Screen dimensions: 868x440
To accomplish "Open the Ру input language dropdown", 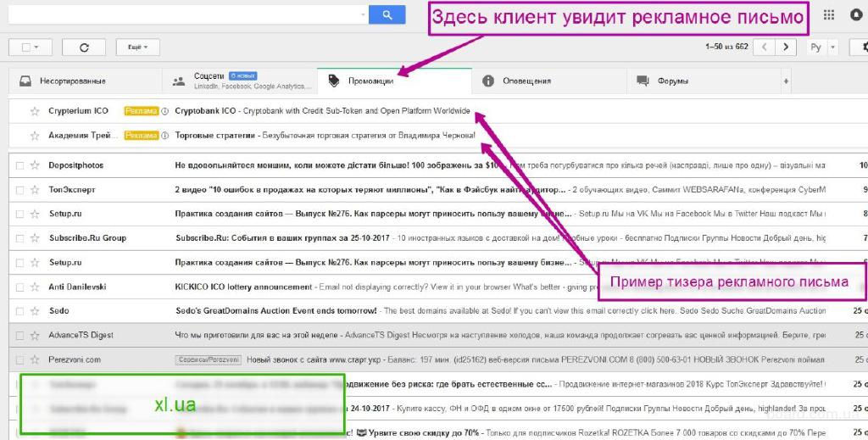I will pos(833,47).
